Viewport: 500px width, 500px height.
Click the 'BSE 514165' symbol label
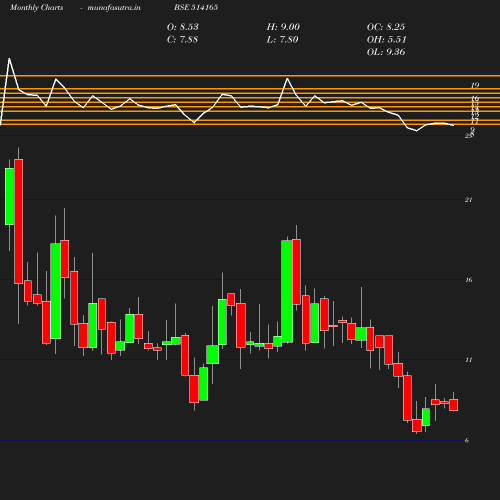[196, 7]
